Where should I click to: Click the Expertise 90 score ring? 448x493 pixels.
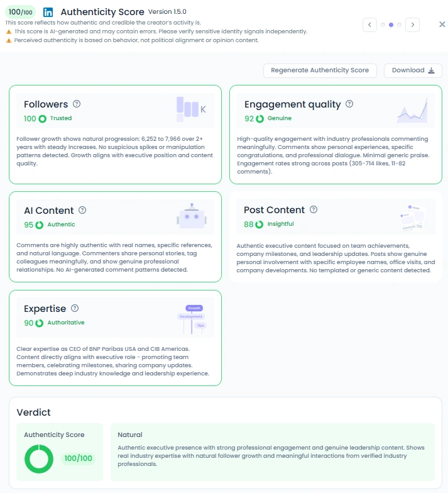39,323
